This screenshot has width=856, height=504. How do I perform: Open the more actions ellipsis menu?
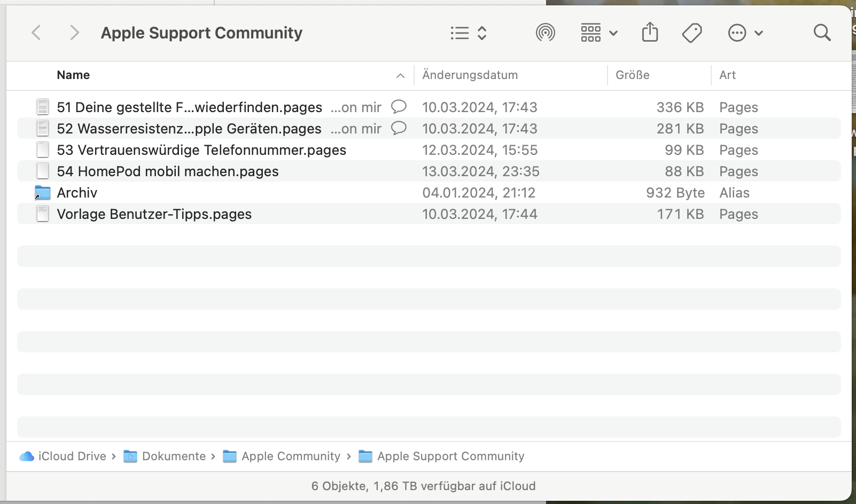click(x=745, y=33)
